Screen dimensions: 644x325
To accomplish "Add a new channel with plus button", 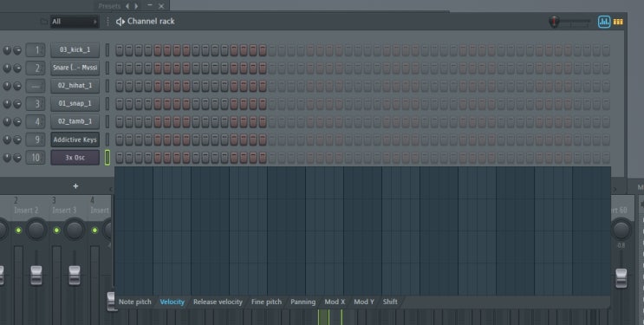I will [x=75, y=186].
